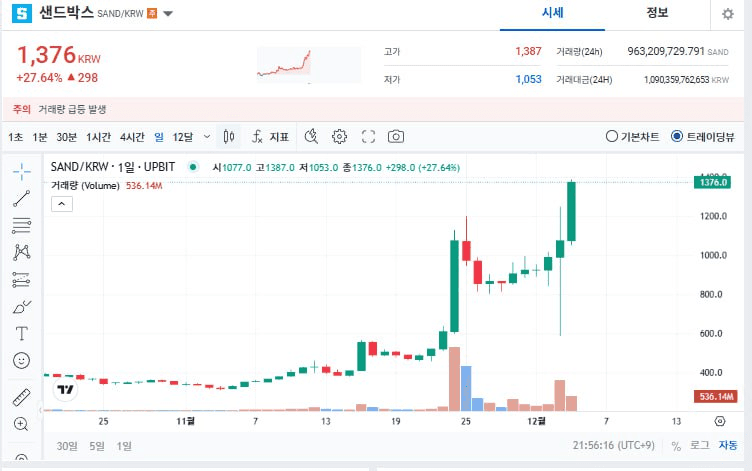Select the text annotation tool

pyautogui.click(x=22, y=333)
